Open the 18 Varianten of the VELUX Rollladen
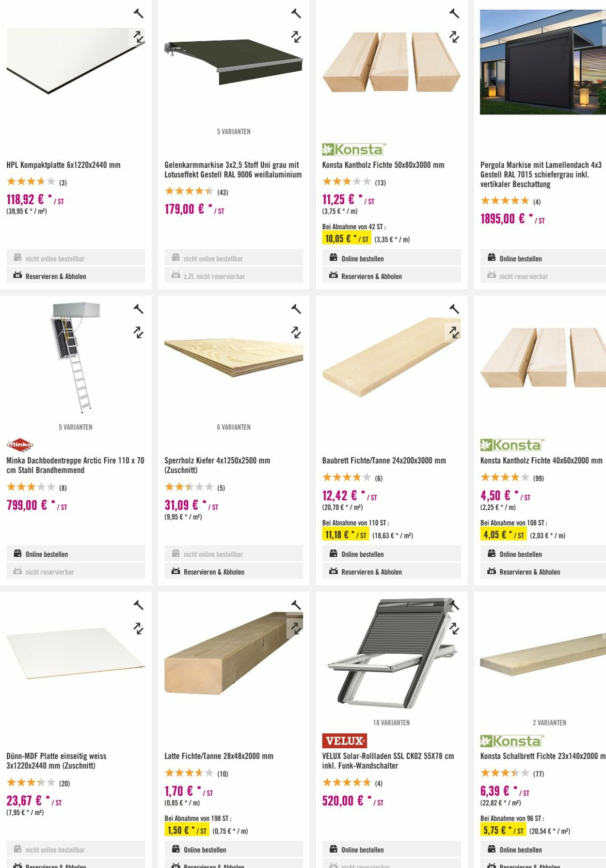The image size is (606, 868). (x=390, y=722)
